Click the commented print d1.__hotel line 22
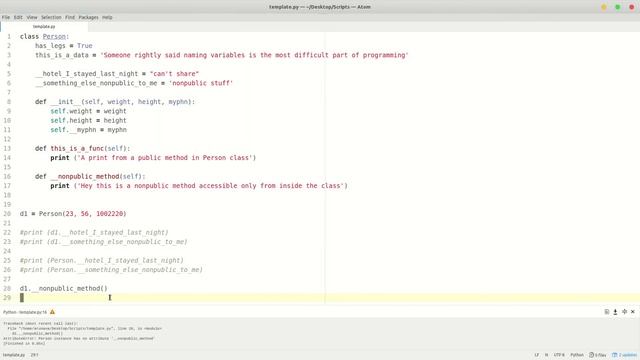The height and width of the screenshot is (360, 640). (94, 232)
